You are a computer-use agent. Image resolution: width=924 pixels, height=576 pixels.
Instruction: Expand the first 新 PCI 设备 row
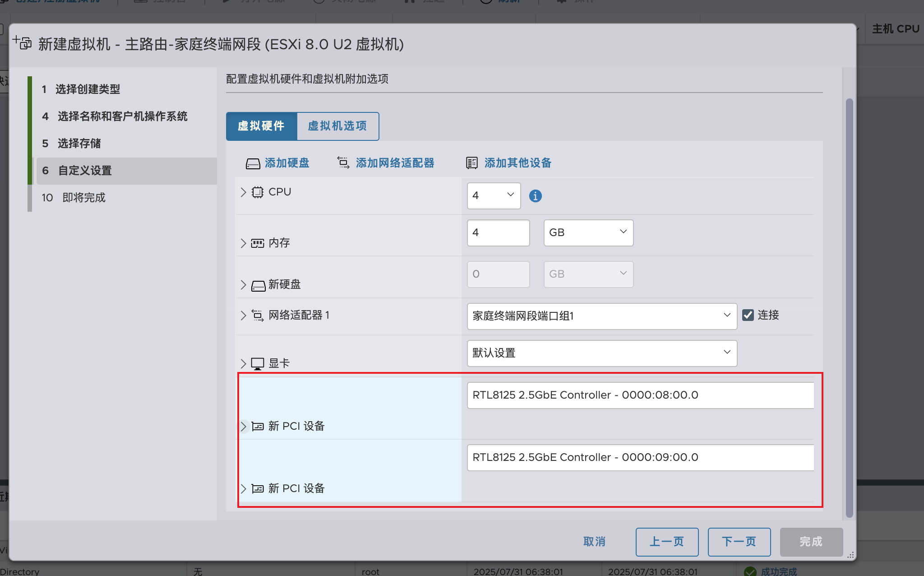[244, 426]
